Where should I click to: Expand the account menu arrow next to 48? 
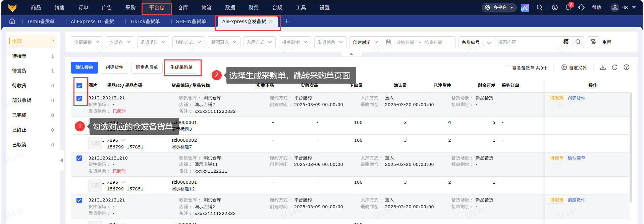pos(634,7)
